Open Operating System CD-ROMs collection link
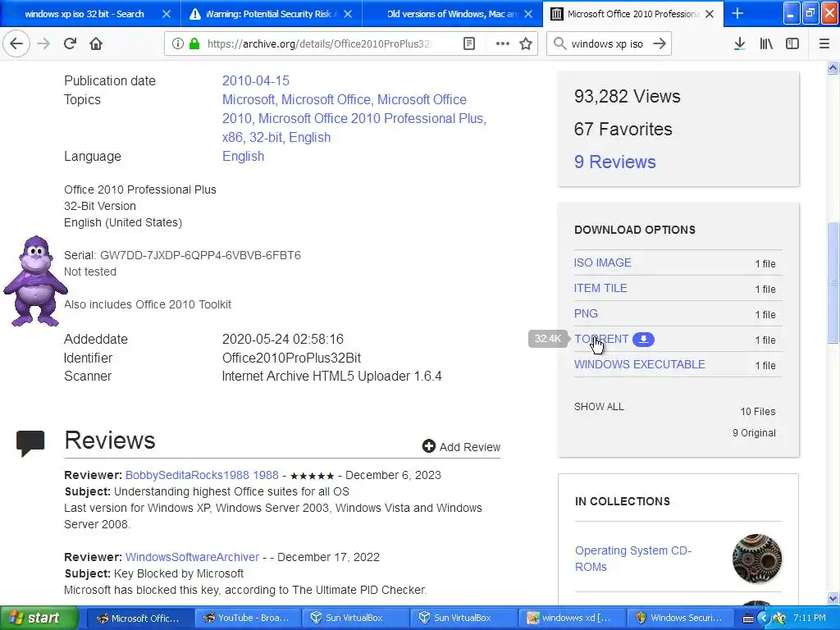 click(632, 558)
